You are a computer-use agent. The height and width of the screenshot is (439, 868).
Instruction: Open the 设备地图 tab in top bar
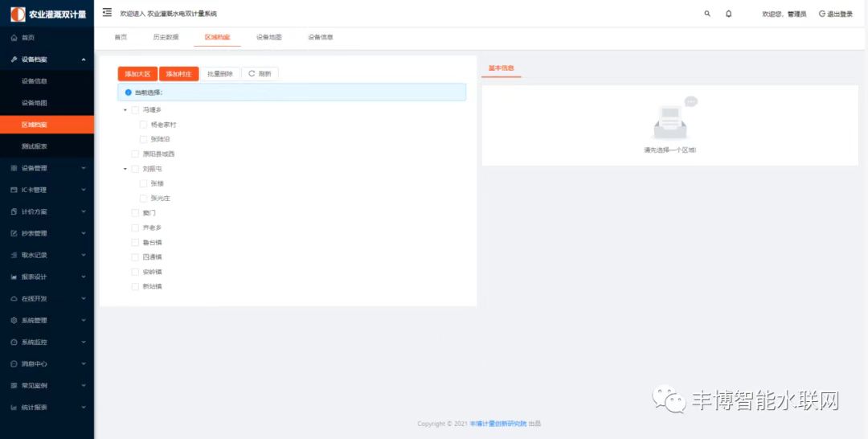[269, 37]
